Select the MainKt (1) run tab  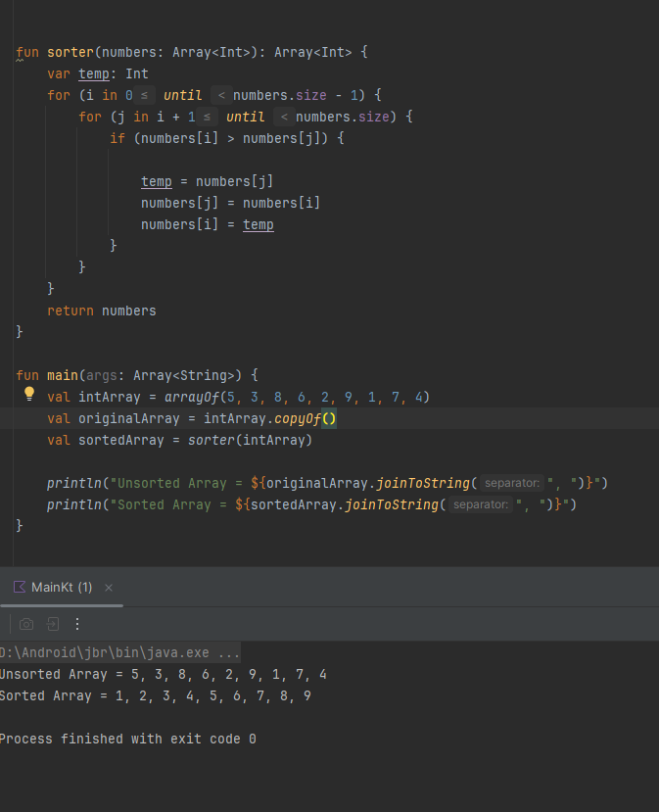(62, 588)
